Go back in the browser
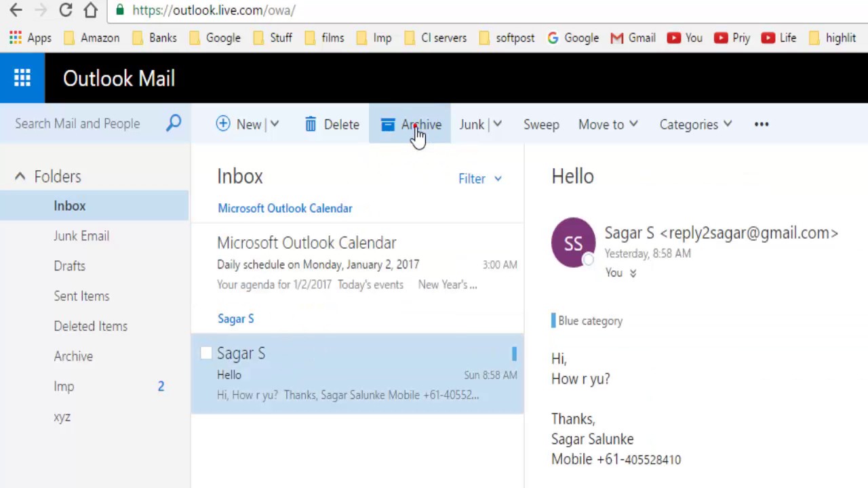Viewport: 868px width, 488px height. click(x=16, y=10)
